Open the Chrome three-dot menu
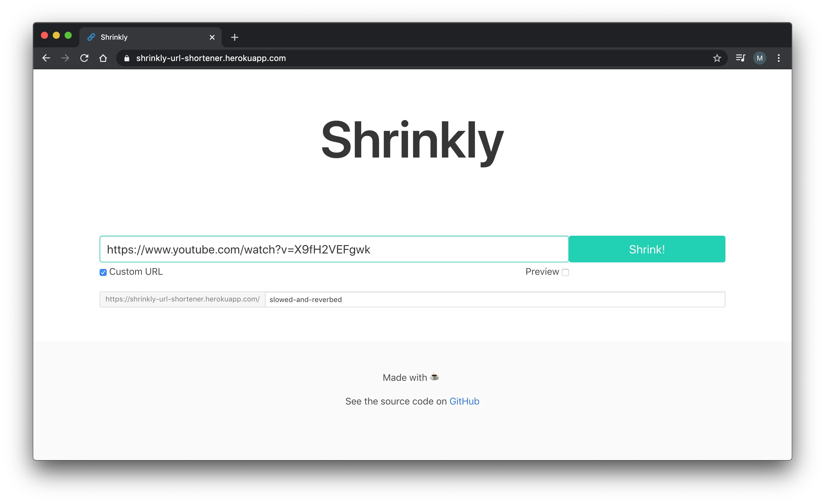The image size is (825, 504). click(x=779, y=58)
